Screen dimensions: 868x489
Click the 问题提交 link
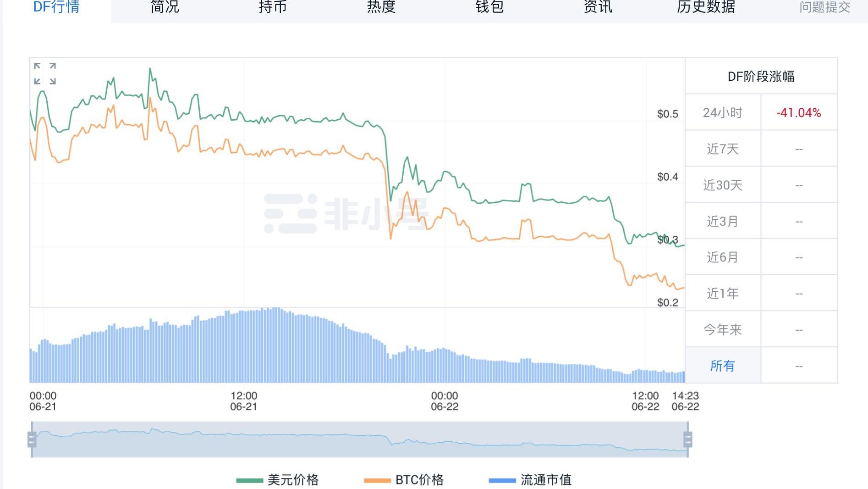[x=824, y=7]
